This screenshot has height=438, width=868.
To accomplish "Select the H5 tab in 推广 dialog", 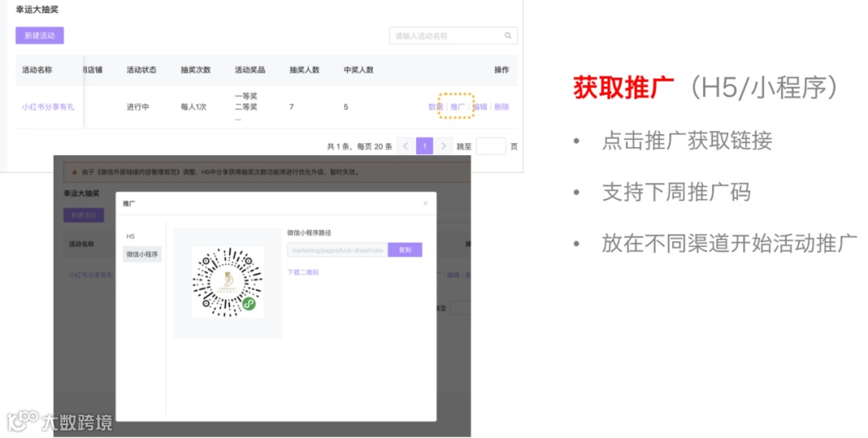I will (131, 236).
